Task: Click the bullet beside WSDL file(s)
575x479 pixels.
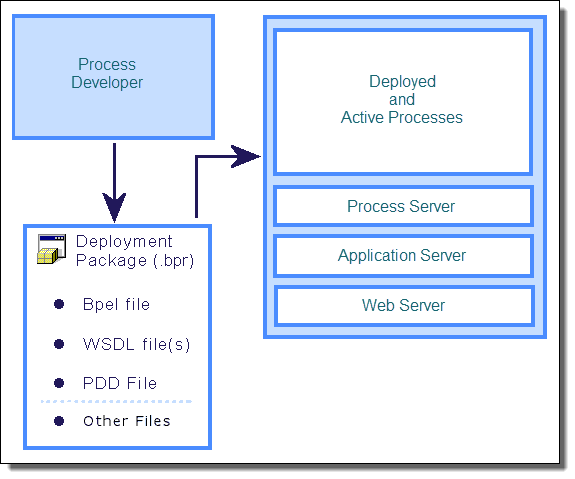Action: [59, 344]
